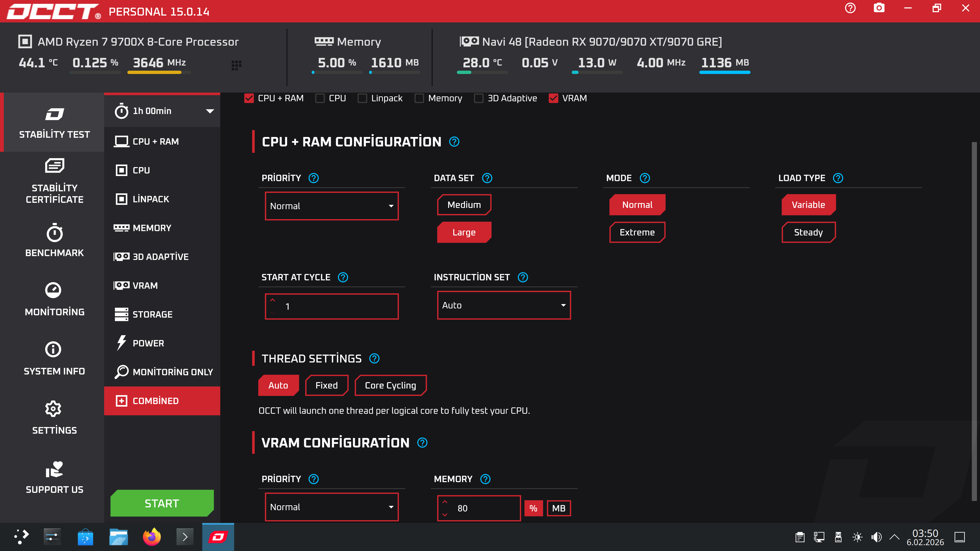Enable the Memory test checkbox
The image size is (980, 551).
click(419, 98)
